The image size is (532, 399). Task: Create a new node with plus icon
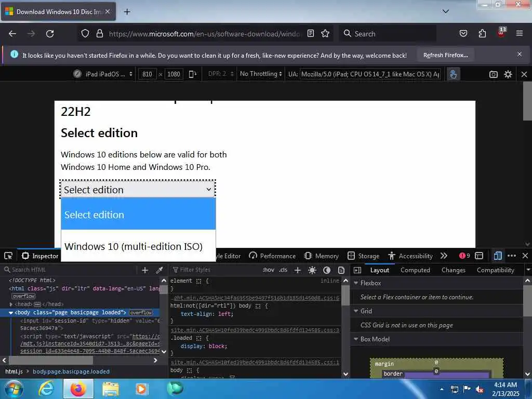click(x=145, y=270)
